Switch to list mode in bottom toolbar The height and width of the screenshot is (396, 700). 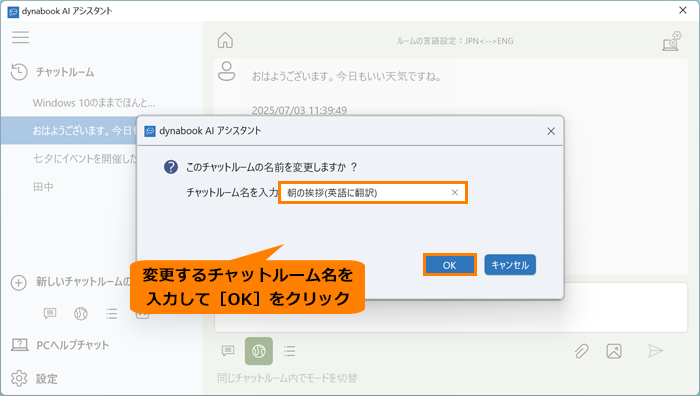[x=290, y=351]
